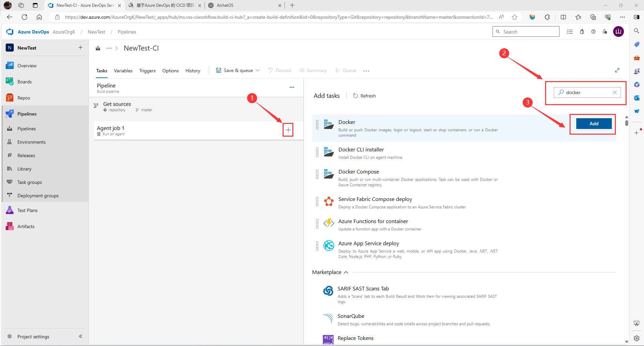This screenshot has width=644, height=346.
Task: Click the Pipelines breadcrumb link
Action: tap(127, 32)
